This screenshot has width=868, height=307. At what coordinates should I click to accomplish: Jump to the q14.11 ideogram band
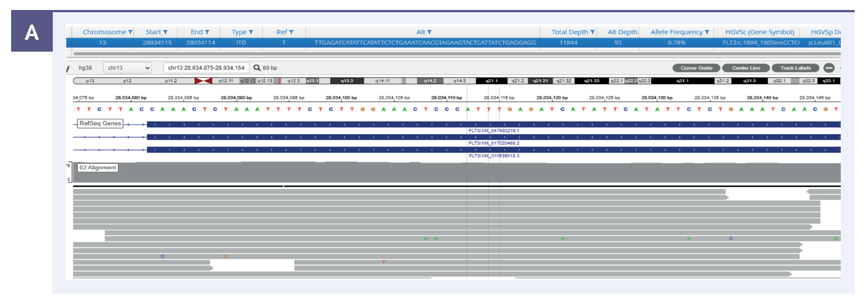[x=383, y=81]
